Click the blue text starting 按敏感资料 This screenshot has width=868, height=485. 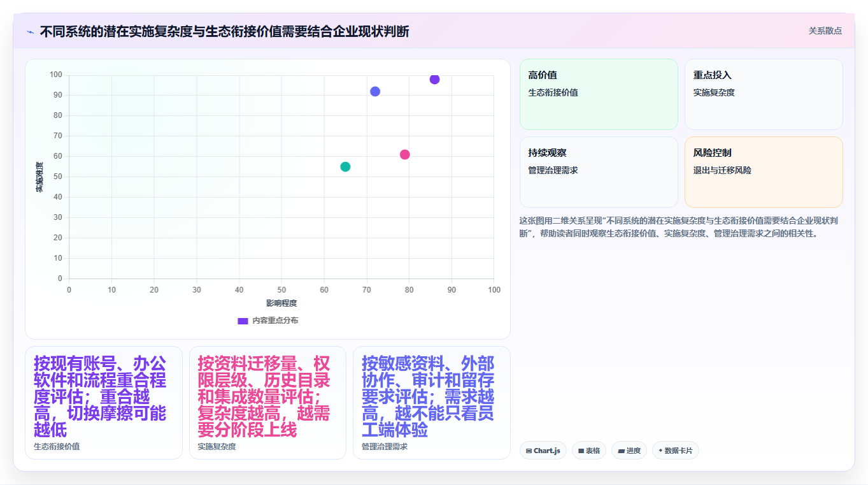tap(429, 396)
